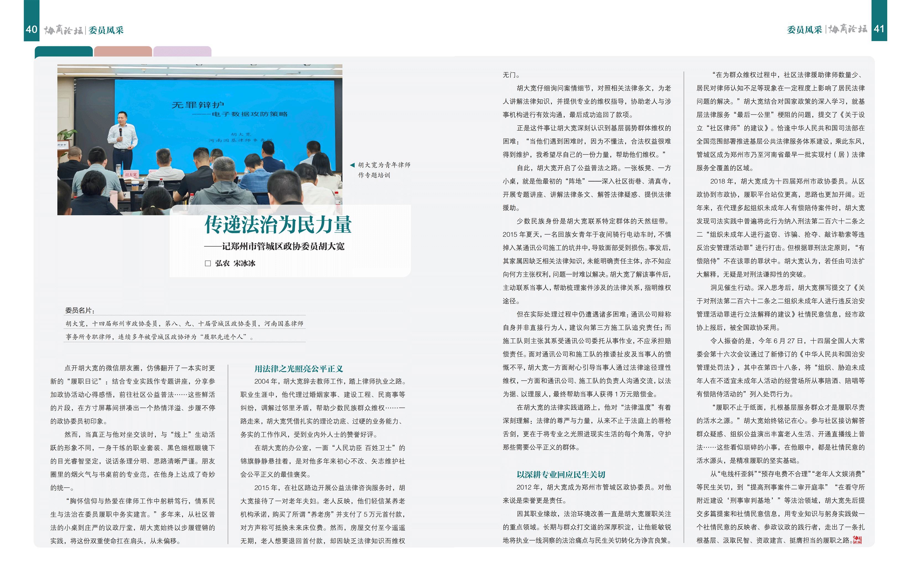Click the page number 41 badge
This screenshot has height=588, width=912.
879,29
